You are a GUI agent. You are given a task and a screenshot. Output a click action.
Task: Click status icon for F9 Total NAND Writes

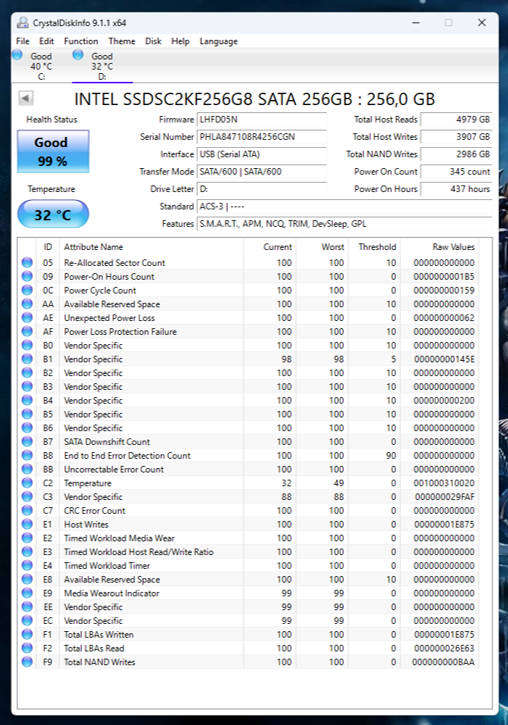27,662
